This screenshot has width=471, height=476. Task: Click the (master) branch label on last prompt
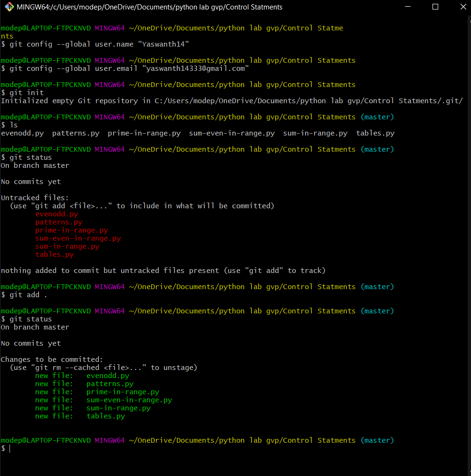(x=377, y=440)
